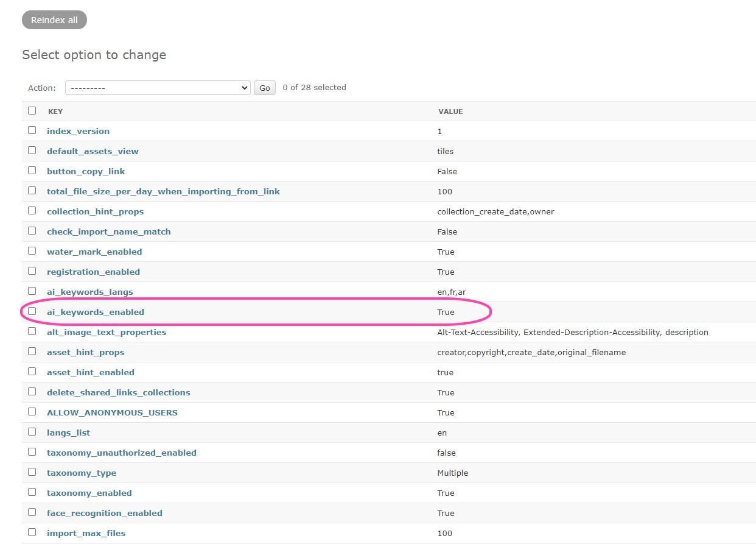The width and height of the screenshot is (756, 544).
Task: Check the face_recognition_enabled row checkbox
Action: pyautogui.click(x=32, y=512)
